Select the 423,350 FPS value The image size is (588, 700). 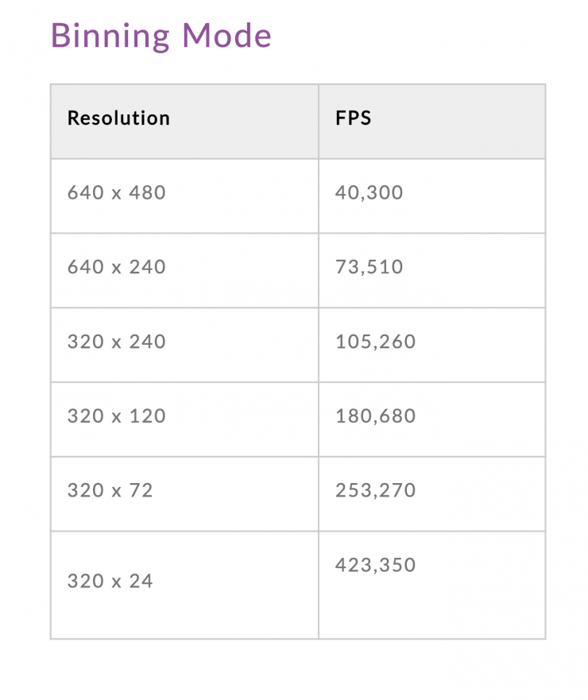pos(376,566)
